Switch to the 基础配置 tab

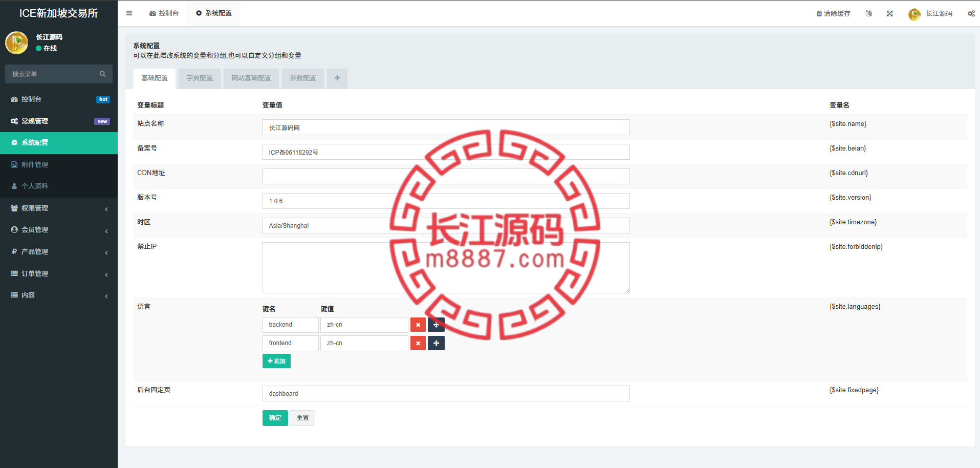coord(155,78)
